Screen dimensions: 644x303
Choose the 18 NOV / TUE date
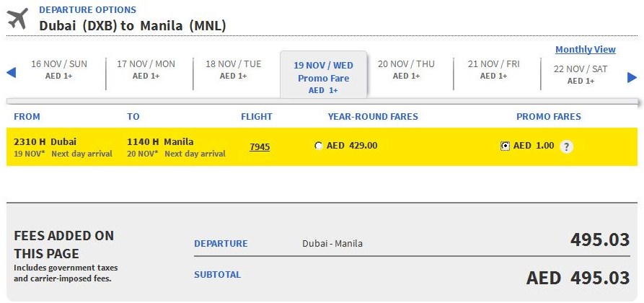(x=233, y=69)
